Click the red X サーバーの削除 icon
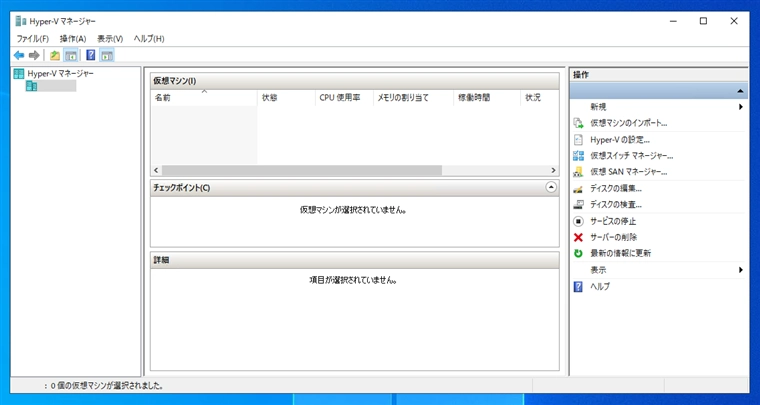Viewport: 760px width, 405px height. (x=578, y=237)
